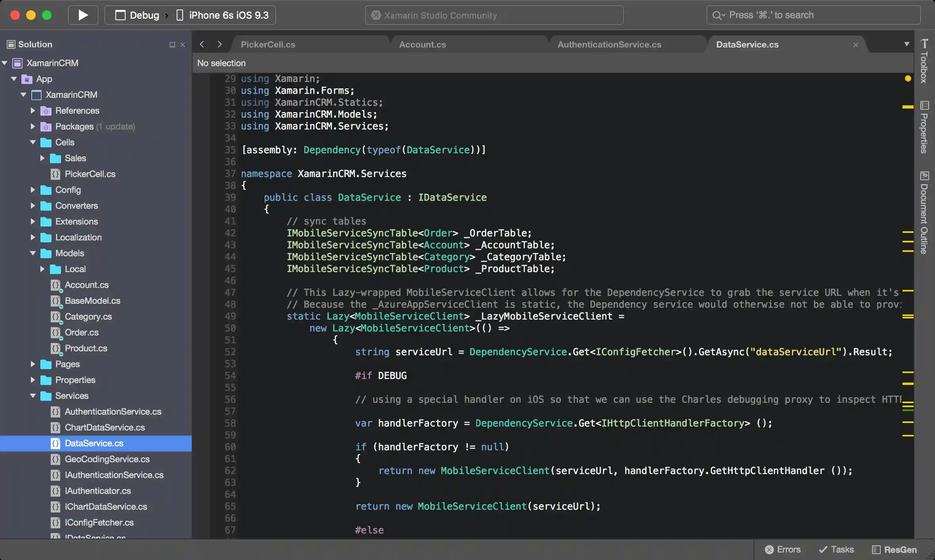This screenshot has height=560, width=935.
Task: Toggle auto-hide on the Solution pad
Action: click(x=172, y=44)
